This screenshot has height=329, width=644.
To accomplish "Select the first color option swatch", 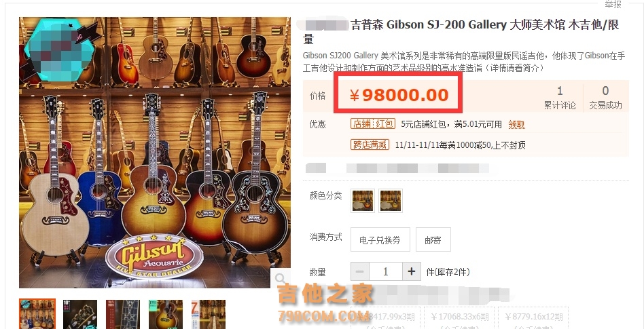I will pos(363,201).
